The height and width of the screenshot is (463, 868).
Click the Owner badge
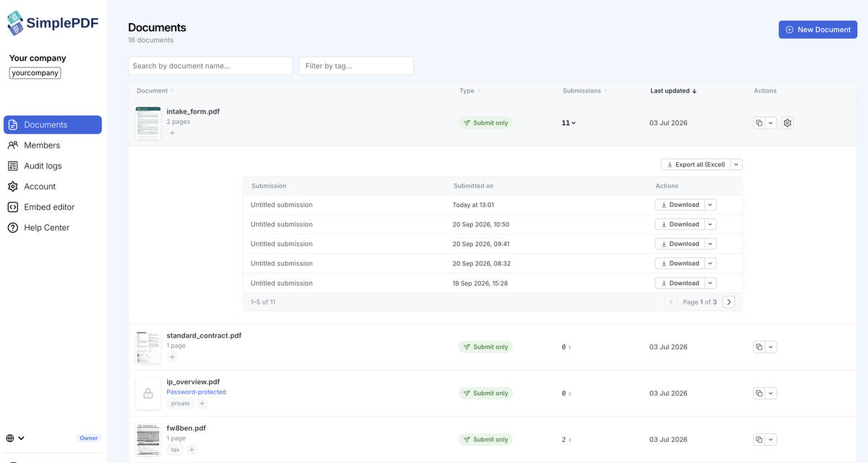88,438
